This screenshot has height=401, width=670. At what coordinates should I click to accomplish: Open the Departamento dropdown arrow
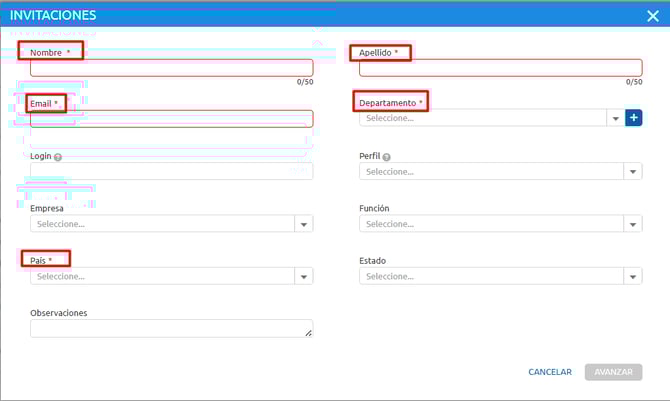tap(614, 119)
